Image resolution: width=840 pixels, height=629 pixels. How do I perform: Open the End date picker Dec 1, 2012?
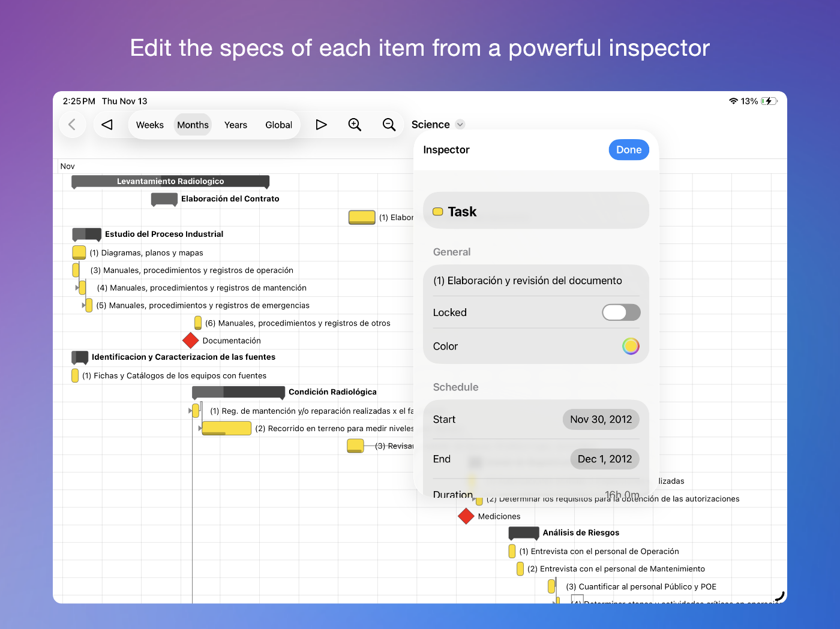pos(604,459)
